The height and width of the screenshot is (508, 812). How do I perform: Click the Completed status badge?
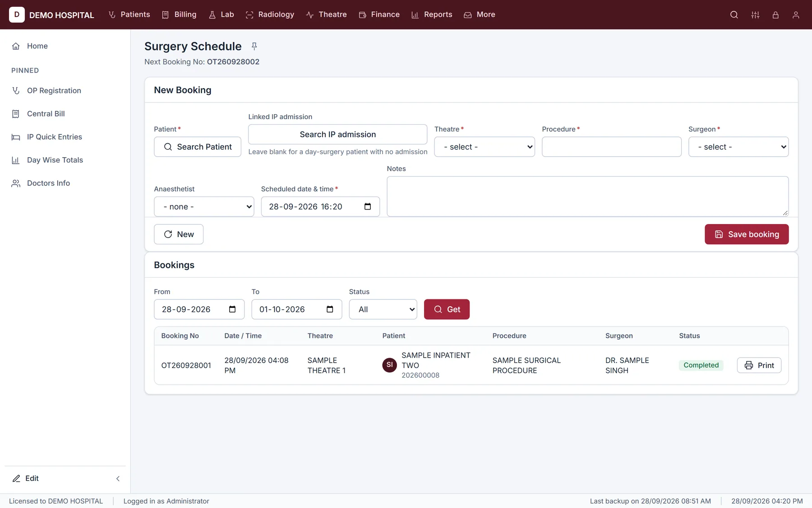(x=701, y=365)
